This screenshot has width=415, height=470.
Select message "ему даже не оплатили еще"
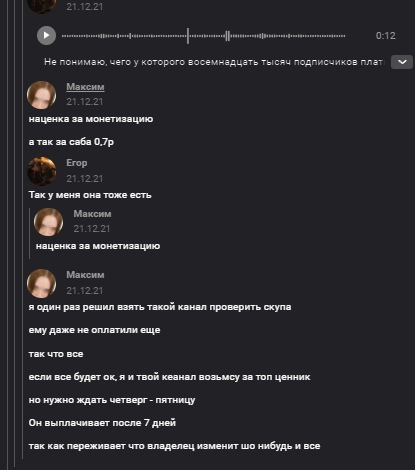click(94, 330)
